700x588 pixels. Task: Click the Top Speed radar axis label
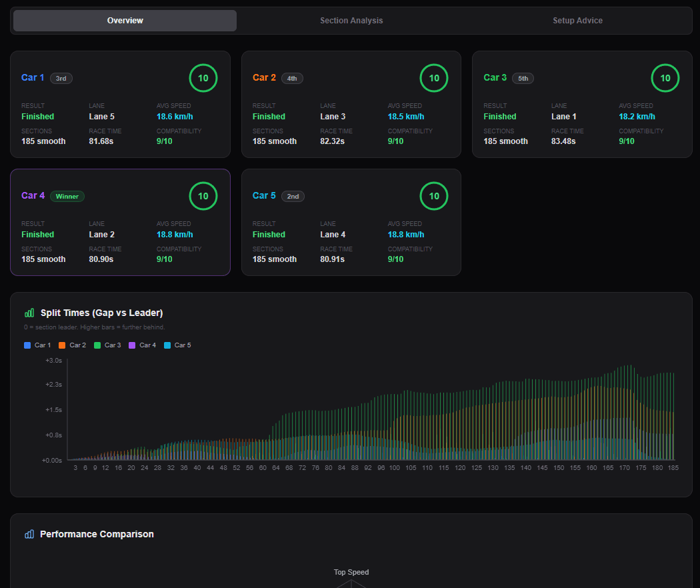click(351, 572)
